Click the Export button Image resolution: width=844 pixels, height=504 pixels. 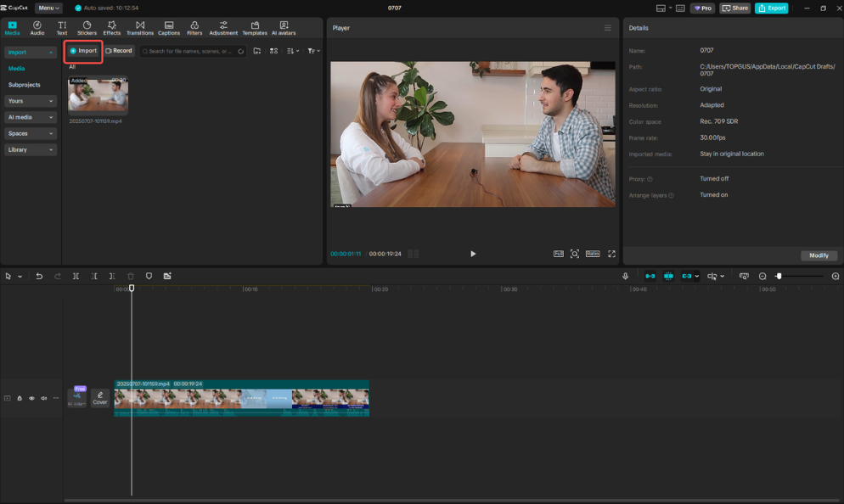[x=771, y=8]
